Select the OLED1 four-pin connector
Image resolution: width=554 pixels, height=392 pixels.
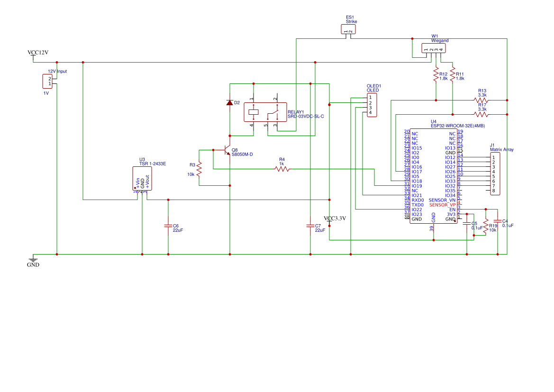point(372,105)
